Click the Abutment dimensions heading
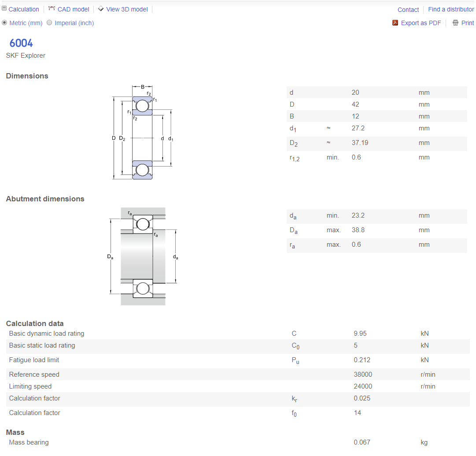This screenshot has height=456, width=476. (45, 199)
